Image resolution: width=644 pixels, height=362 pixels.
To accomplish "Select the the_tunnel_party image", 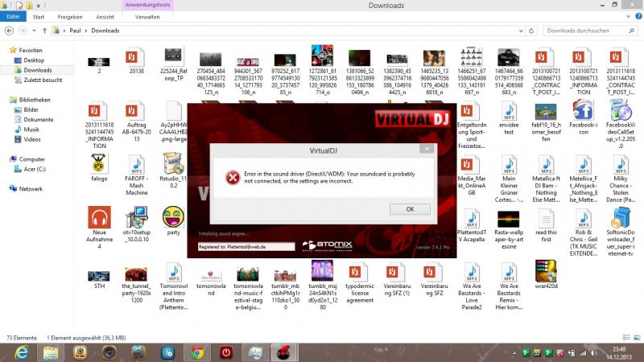I will click(x=136, y=285).
